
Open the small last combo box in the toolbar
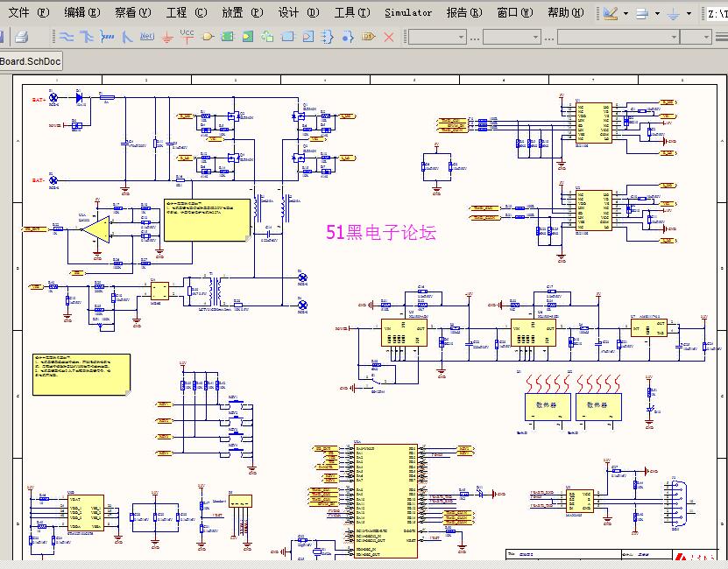pyautogui.click(x=695, y=37)
